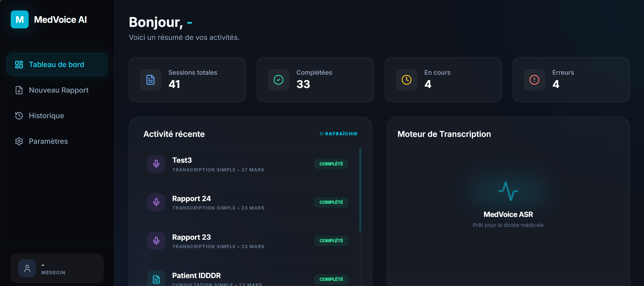Open the Test3 session entry
This screenshot has height=286, width=644.
[x=248, y=164]
